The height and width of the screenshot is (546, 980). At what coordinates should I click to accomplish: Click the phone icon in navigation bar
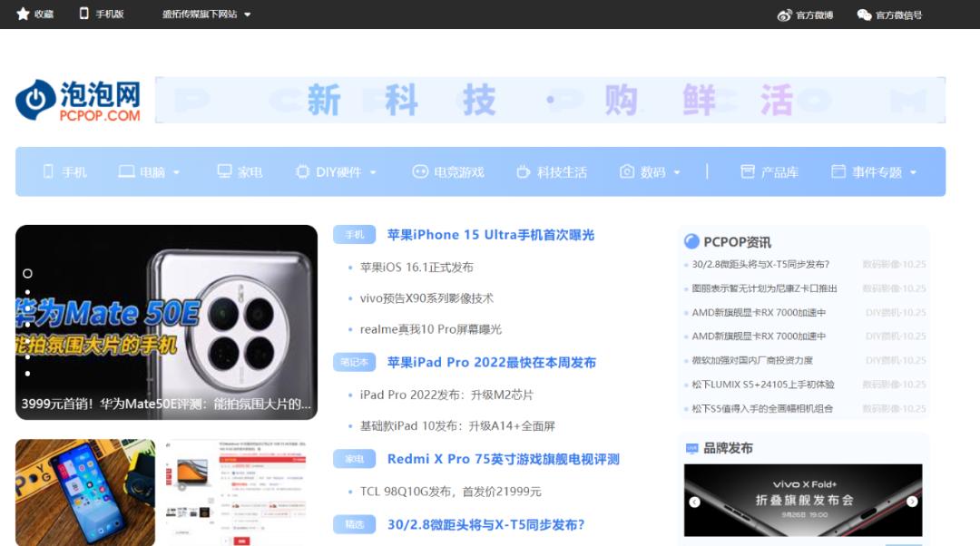click(x=48, y=171)
